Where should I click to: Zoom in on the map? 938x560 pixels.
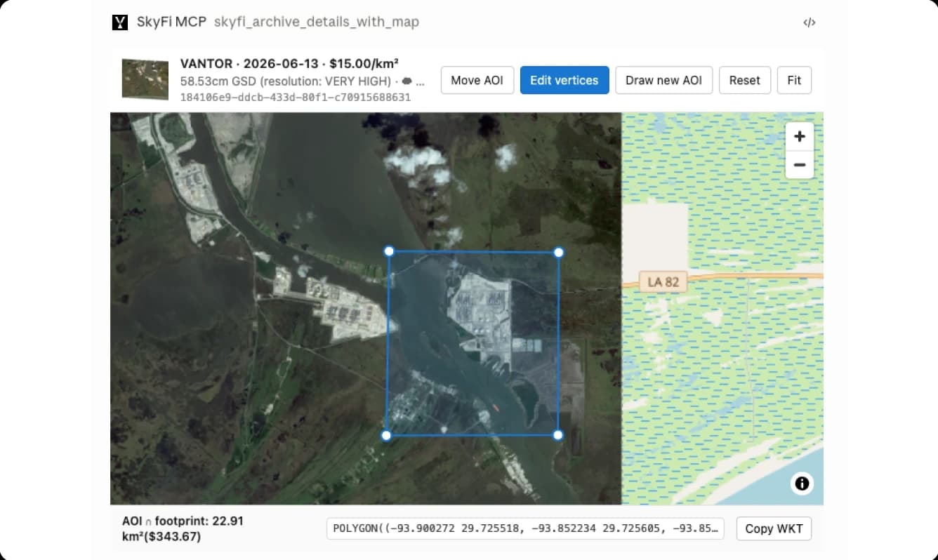coord(799,136)
